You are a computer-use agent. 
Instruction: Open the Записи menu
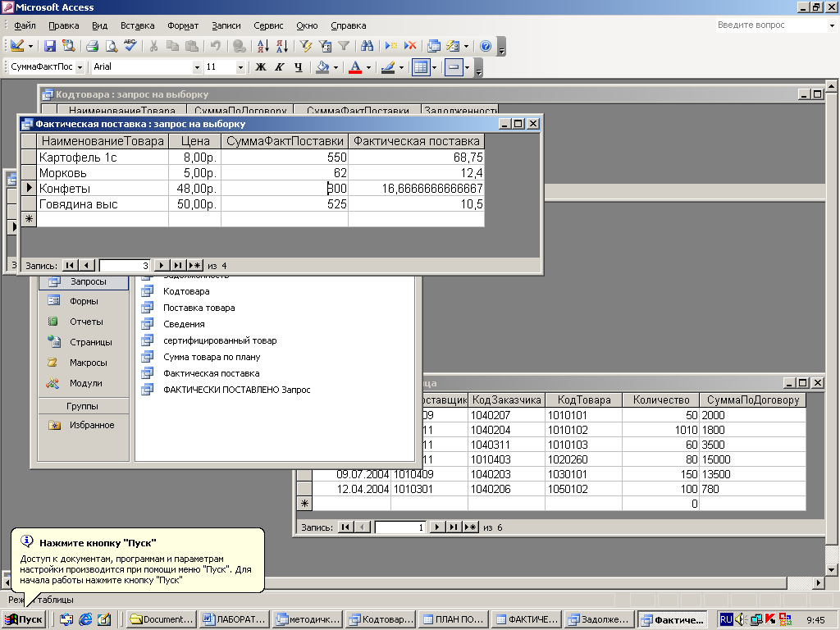coord(226,25)
